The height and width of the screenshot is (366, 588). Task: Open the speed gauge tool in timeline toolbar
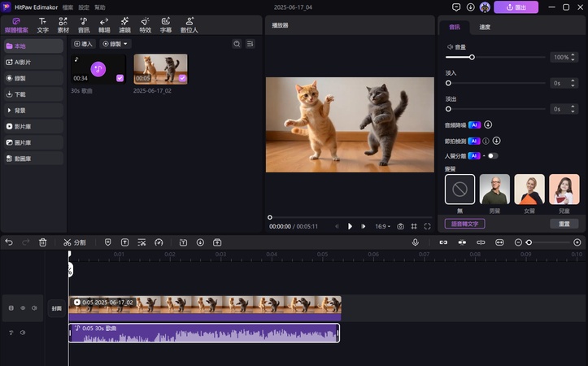pyautogui.click(x=159, y=242)
